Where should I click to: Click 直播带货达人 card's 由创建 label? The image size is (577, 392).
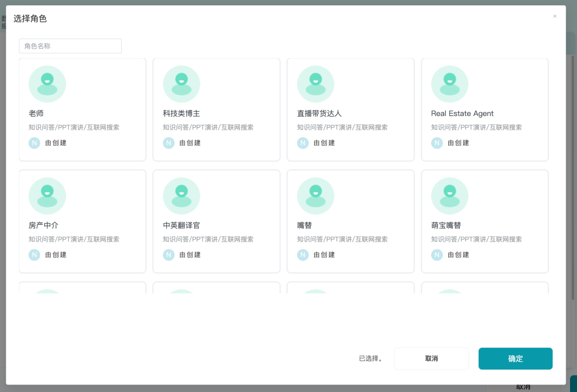click(x=324, y=143)
